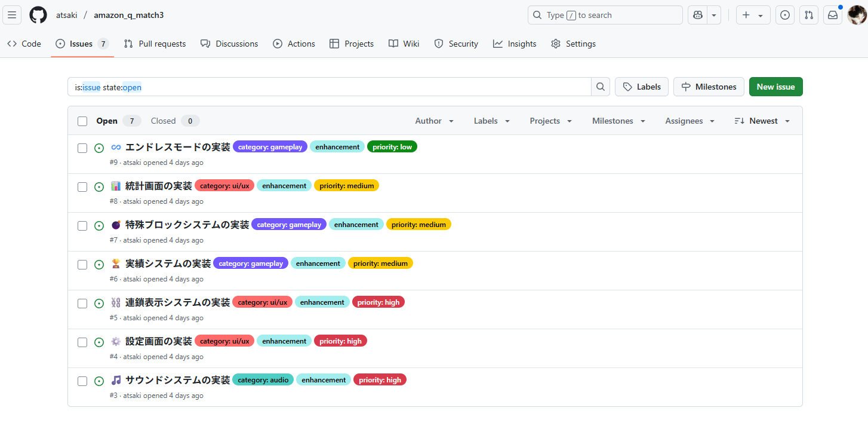Image resolution: width=868 pixels, height=432 pixels.
Task: Switch to the Code tab
Action: click(24, 44)
